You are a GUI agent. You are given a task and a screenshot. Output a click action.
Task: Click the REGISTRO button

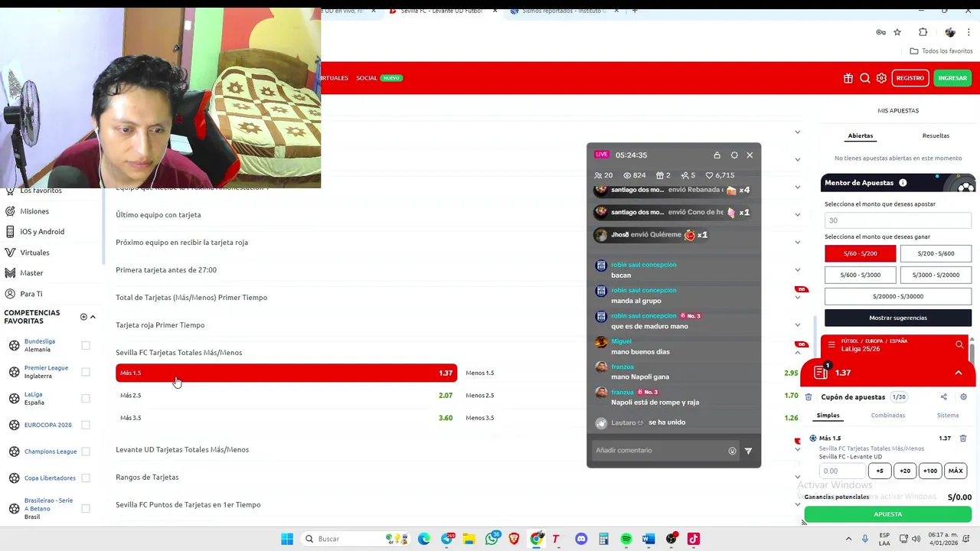pyautogui.click(x=910, y=78)
